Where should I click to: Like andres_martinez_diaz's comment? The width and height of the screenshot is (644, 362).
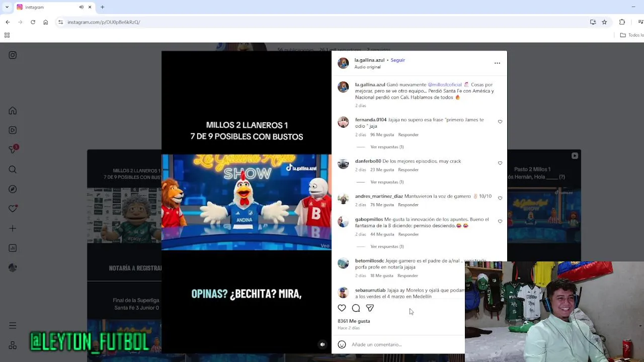click(x=500, y=198)
